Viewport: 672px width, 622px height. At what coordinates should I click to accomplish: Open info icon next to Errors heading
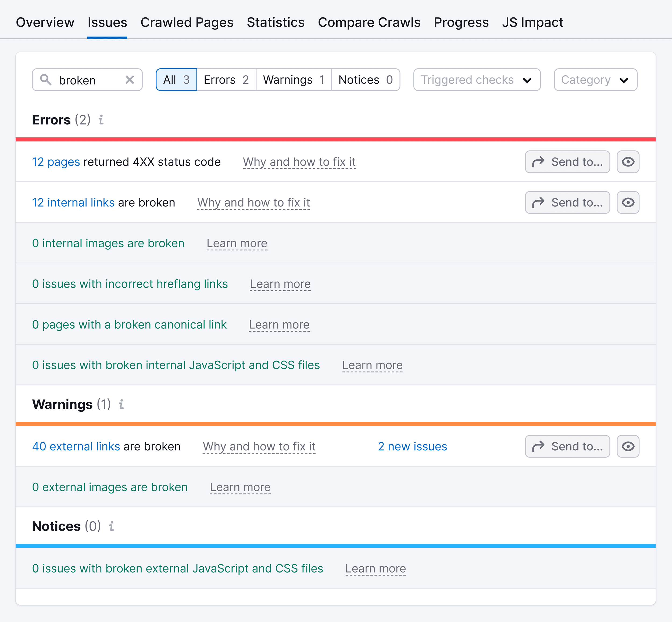101,120
